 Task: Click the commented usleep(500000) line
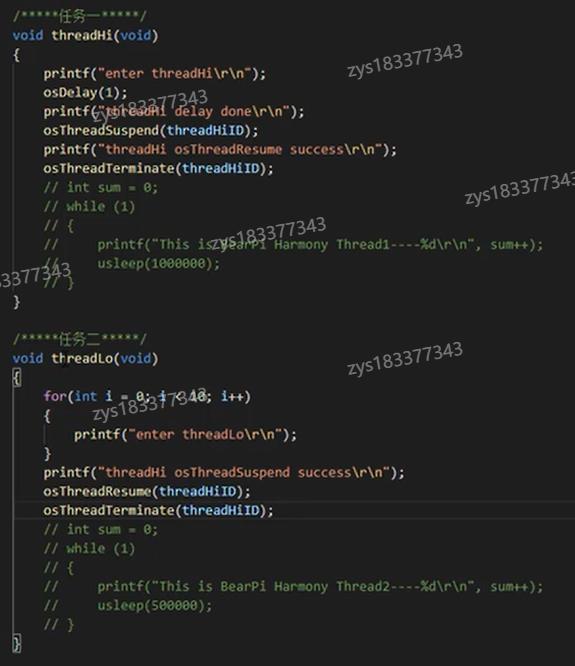pos(128,605)
